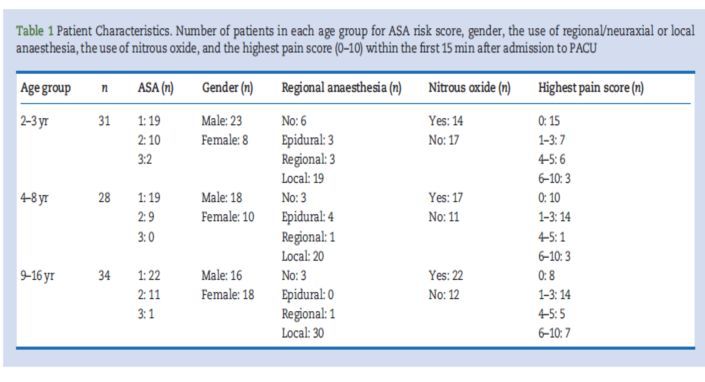
Task: Click the n value '28' cell
Action: click(104, 198)
